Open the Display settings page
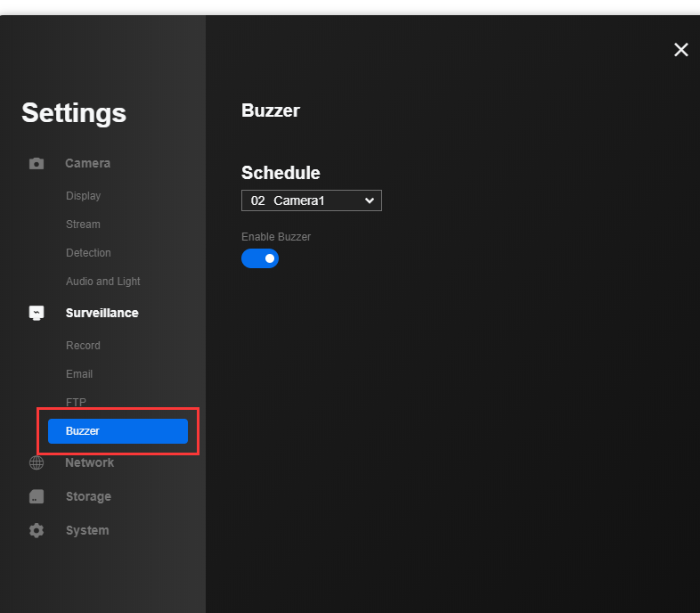700x613 pixels. (x=83, y=196)
